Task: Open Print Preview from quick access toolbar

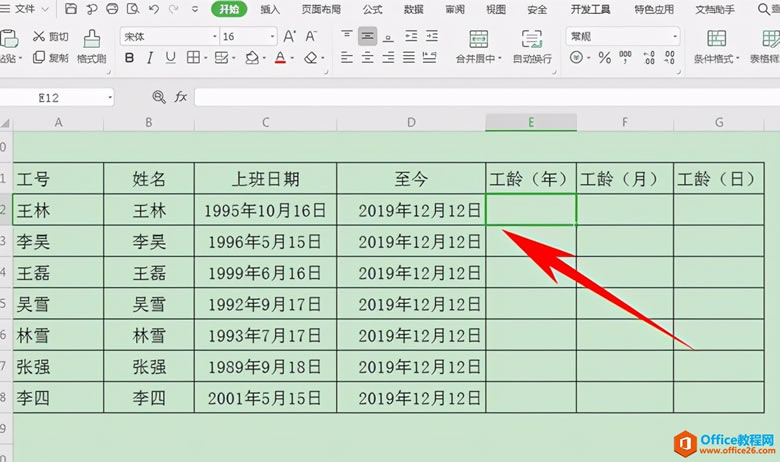Action: click(133, 9)
